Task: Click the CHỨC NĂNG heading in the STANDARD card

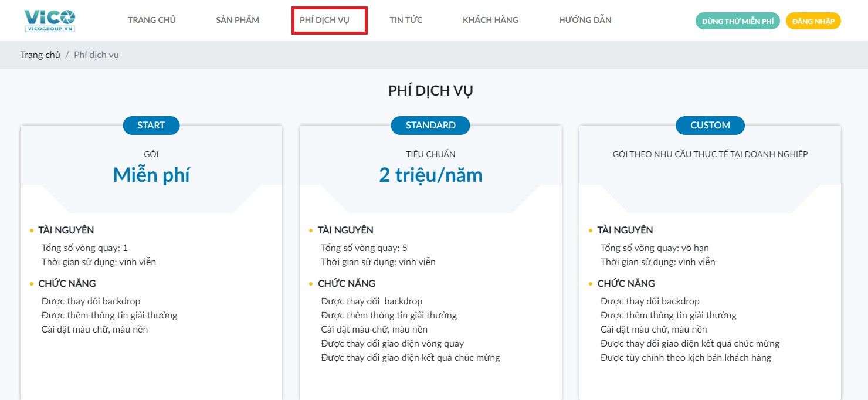Action: click(x=347, y=284)
